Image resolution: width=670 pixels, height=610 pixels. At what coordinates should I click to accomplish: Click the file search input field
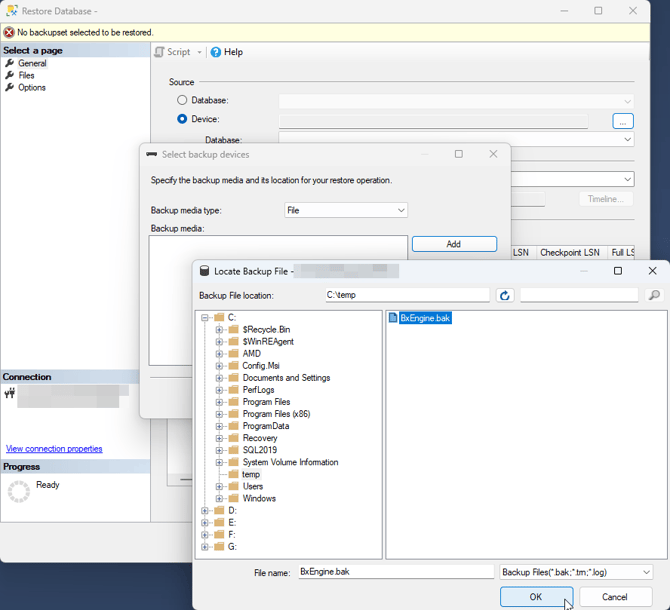(x=579, y=295)
